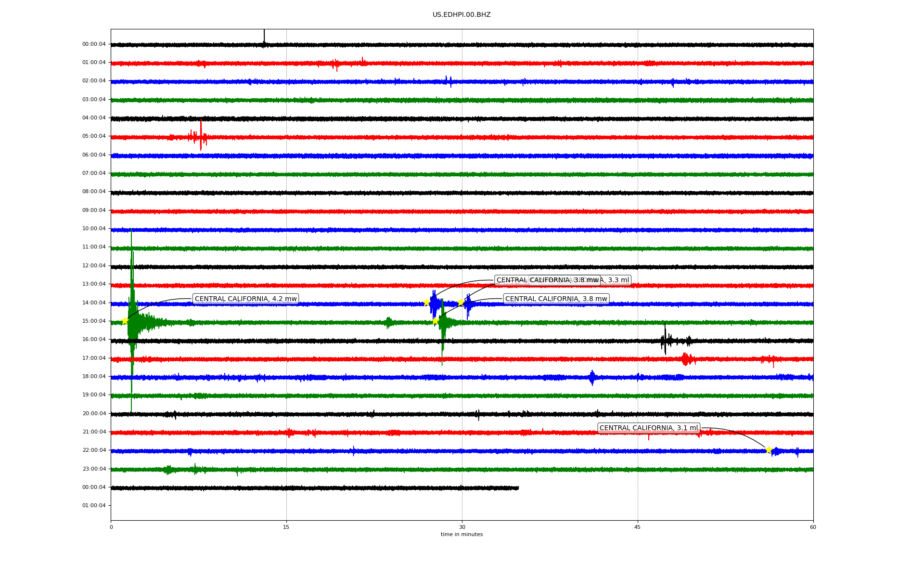This screenshot has height=578, width=924.
Task: Click the 15 tick label on the x-axis
Action: [x=286, y=527]
